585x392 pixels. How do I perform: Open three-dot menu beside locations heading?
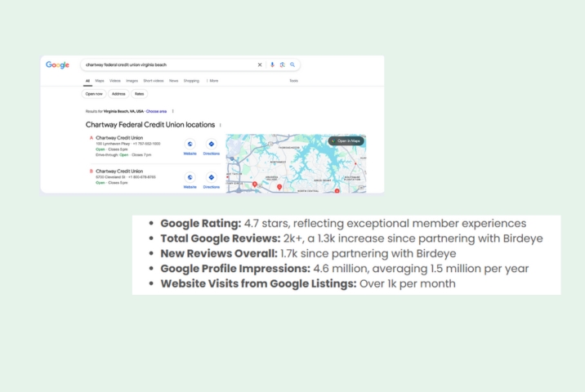(220, 125)
